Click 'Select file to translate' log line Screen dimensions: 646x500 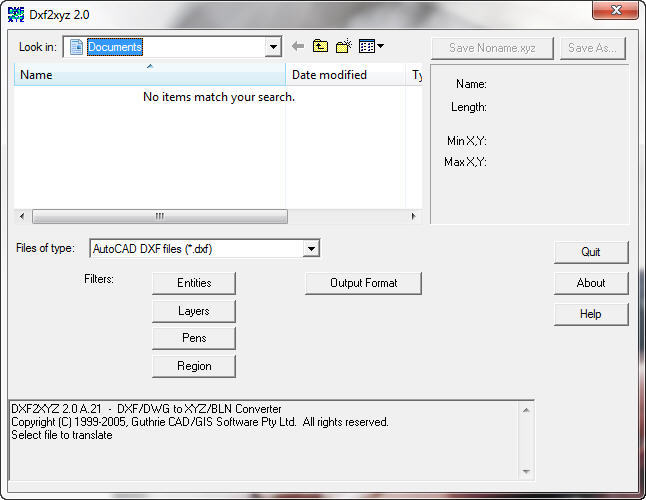point(62,435)
